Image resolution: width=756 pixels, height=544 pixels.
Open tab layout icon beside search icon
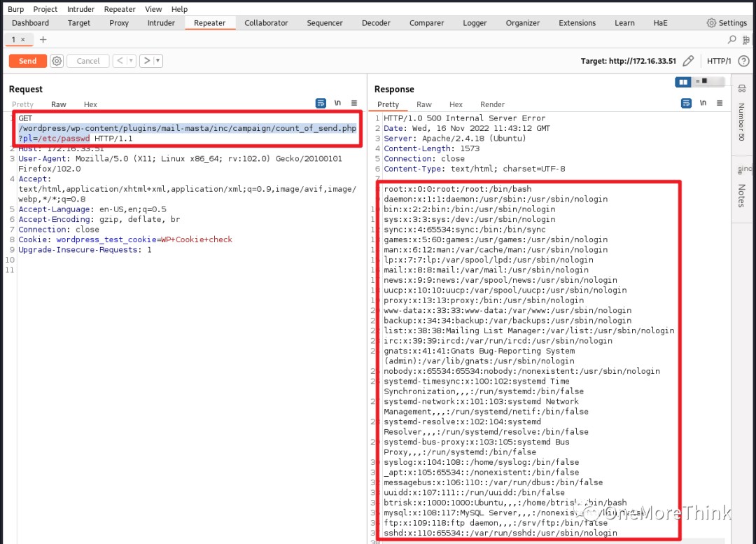(x=746, y=40)
